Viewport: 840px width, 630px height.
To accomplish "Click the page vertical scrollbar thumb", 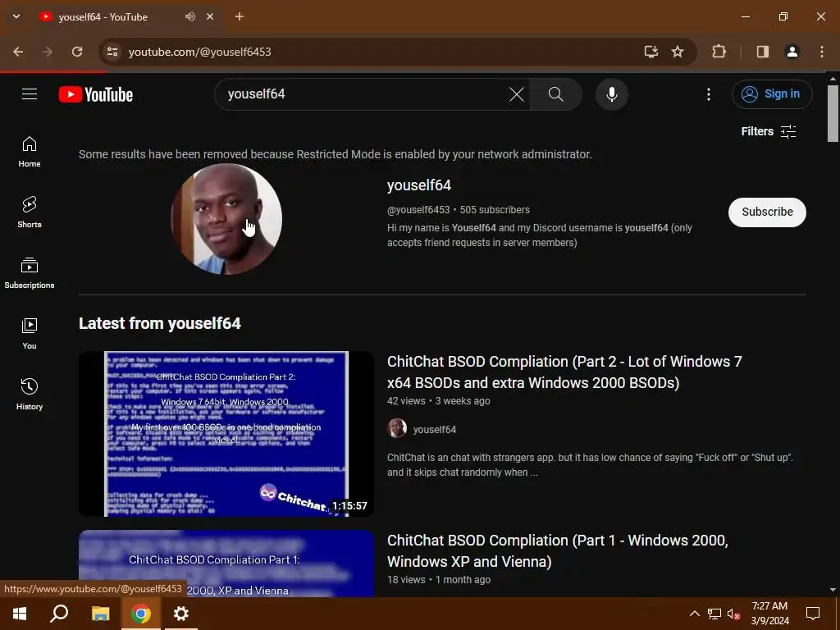I will [x=833, y=113].
